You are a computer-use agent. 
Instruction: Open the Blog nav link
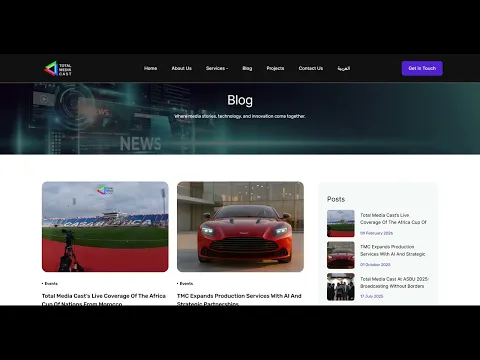pyautogui.click(x=247, y=68)
